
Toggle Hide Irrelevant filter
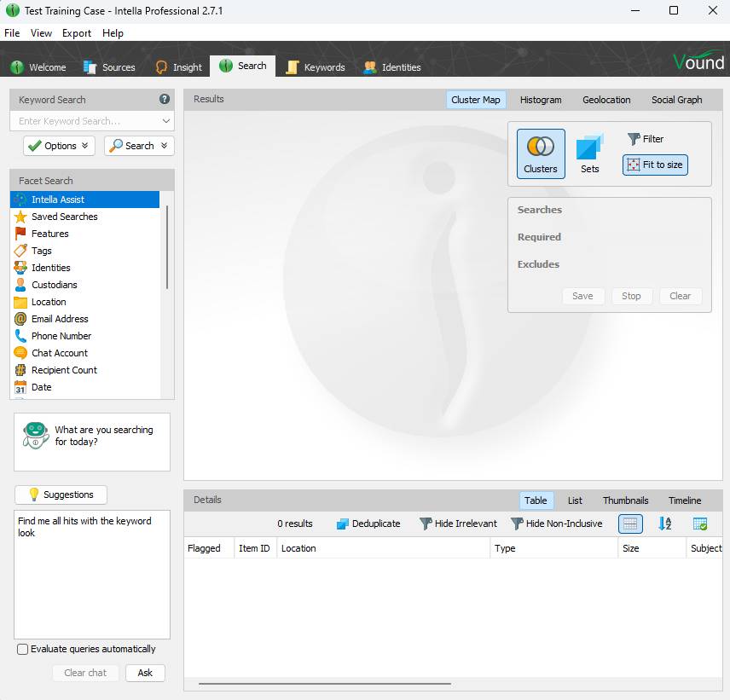(x=458, y=524)
